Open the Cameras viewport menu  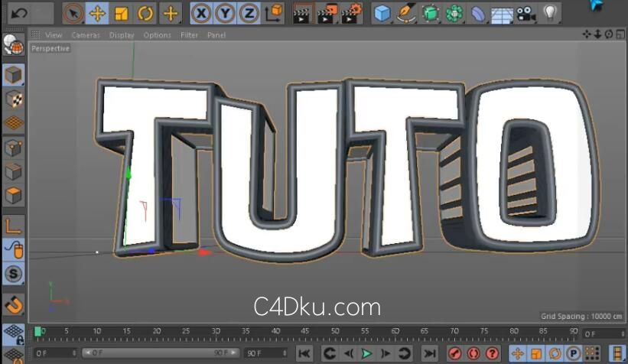pyautogui.click(x=86, y=35)
